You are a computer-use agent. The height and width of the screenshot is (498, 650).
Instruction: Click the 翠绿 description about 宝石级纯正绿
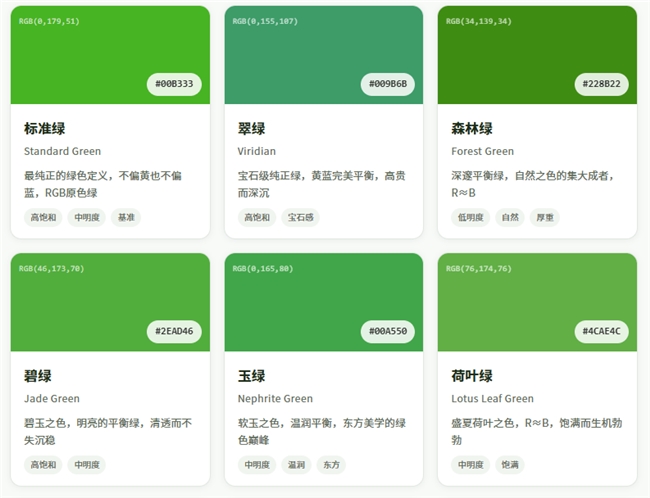pos(322,185)
